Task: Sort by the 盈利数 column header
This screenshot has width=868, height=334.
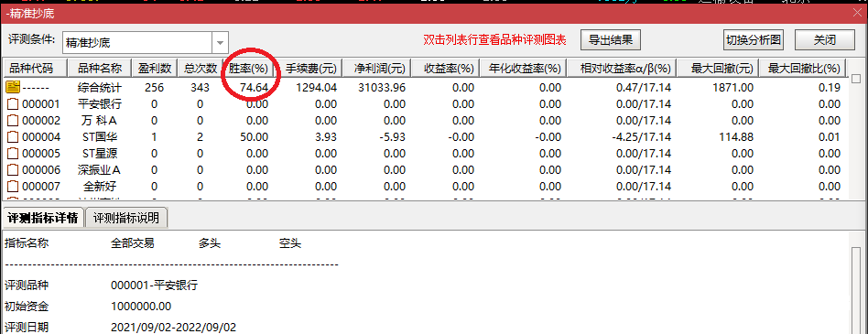Action: point(155,69)
